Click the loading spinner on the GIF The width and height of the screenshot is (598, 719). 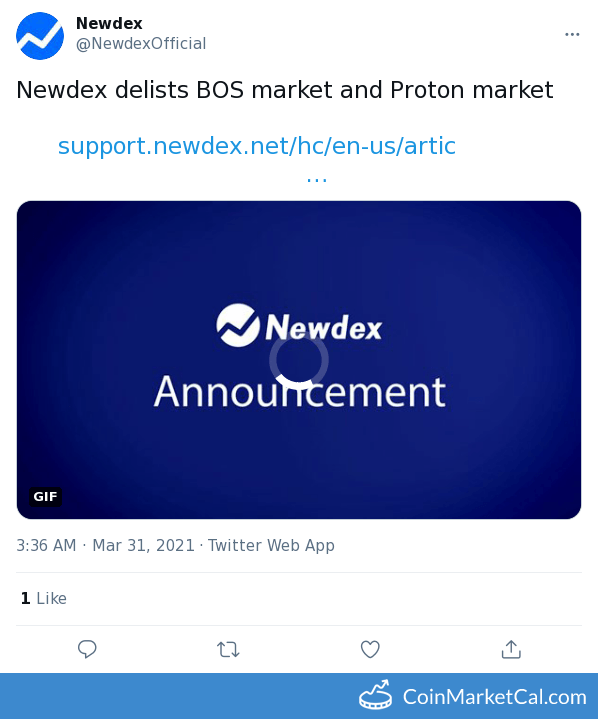click(x=299, y=360)
